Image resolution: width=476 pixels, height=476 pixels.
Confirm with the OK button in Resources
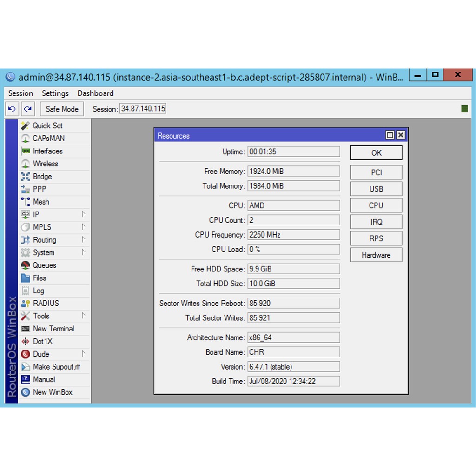[x=376, y=152]
